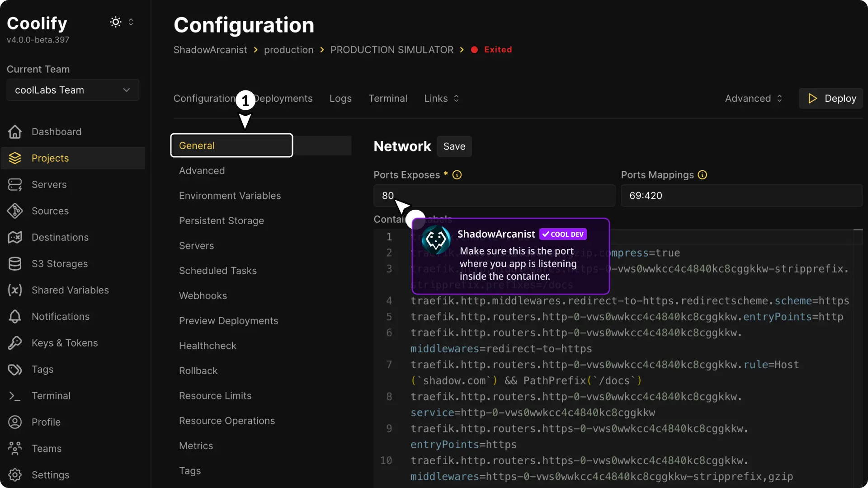Open Destinations via its sidebar icon

[15, 237]
